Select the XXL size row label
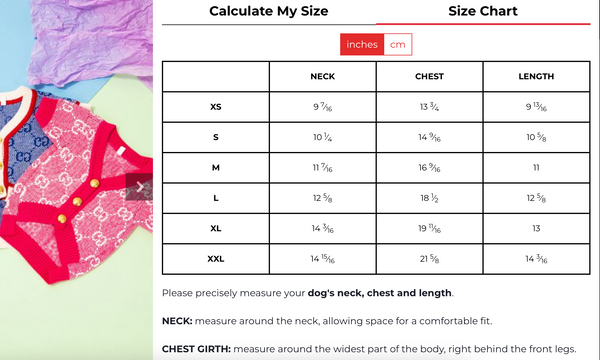 tap(216, 259)
